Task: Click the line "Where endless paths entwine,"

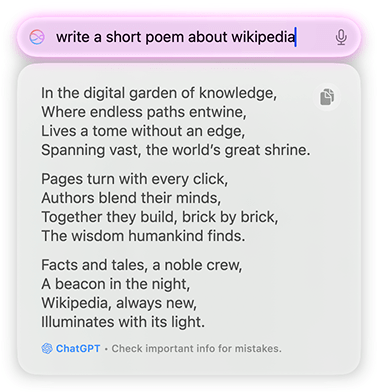Action: pos(144,112)
